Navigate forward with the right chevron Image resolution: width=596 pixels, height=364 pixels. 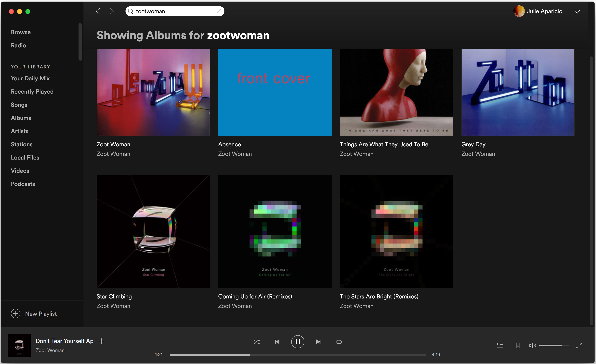coord(112,11)
